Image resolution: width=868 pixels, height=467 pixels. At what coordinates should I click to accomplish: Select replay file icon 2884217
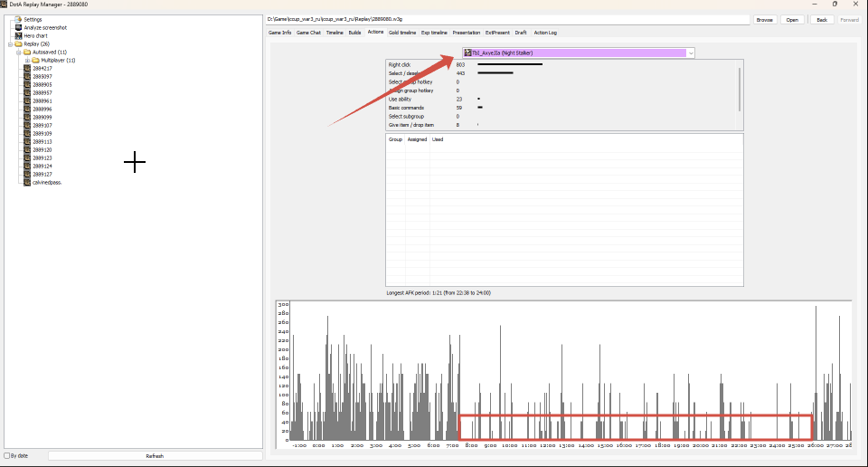[27, 68]
